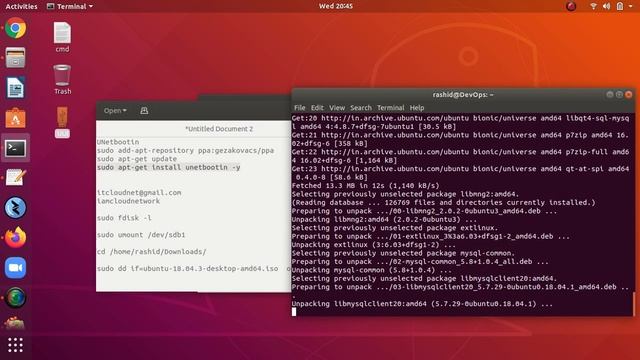Click the new document icon in gedit
Screen dimensions: 640x360
click(144, 111)
